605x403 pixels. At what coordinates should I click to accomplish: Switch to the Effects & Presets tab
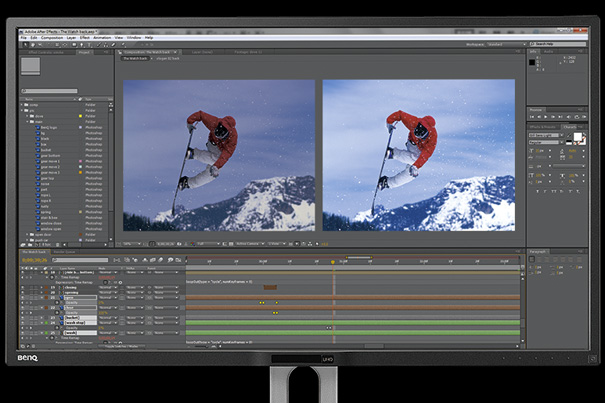[542, 127]
